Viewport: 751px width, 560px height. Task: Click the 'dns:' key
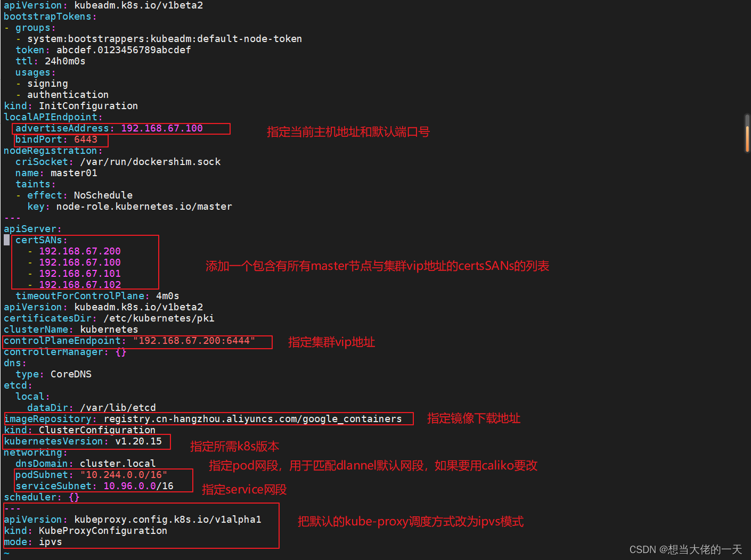(x=15, y=363)
